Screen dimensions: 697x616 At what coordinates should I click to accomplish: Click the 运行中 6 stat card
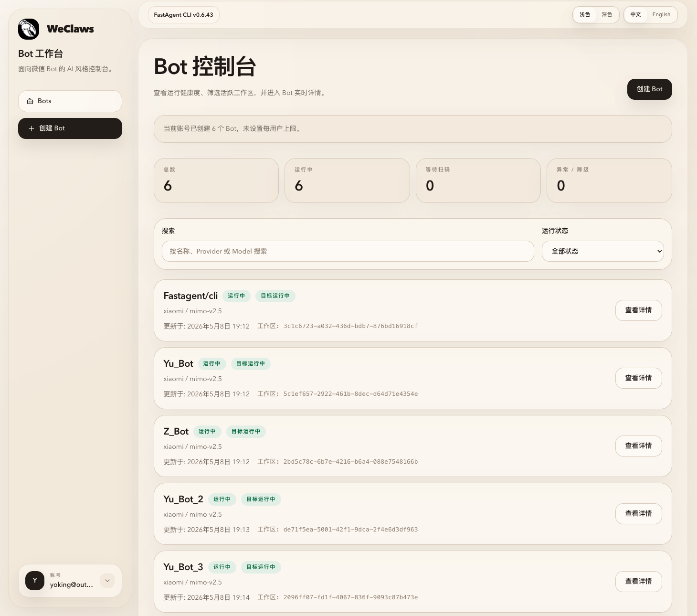(347, 181)
